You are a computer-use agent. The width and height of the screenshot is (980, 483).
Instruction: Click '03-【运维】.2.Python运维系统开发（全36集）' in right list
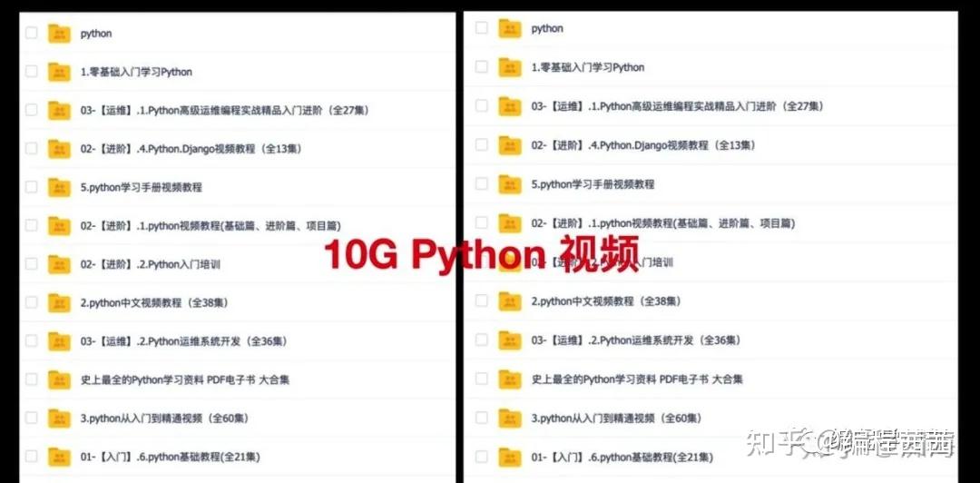pos(636,340)
